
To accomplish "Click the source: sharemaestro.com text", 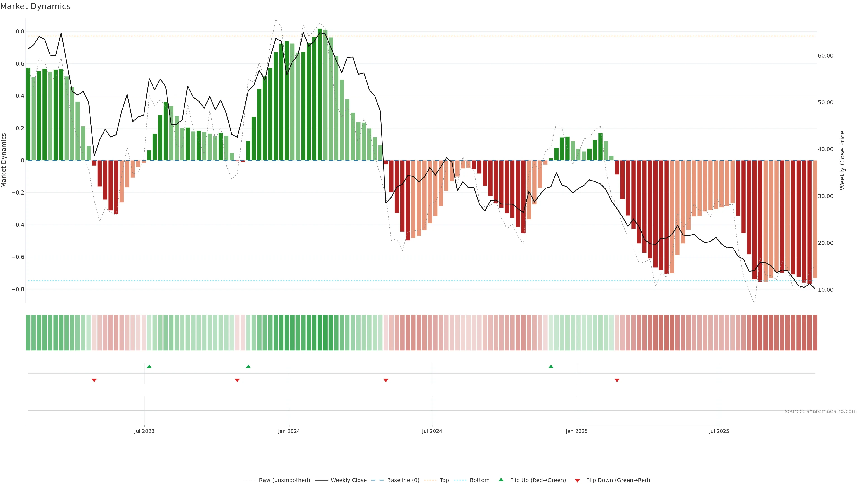I will pyautogui.click(x=821, y=411).
